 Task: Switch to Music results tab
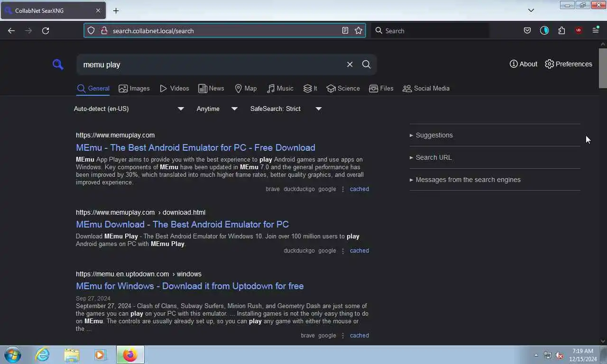pos(280,88)
